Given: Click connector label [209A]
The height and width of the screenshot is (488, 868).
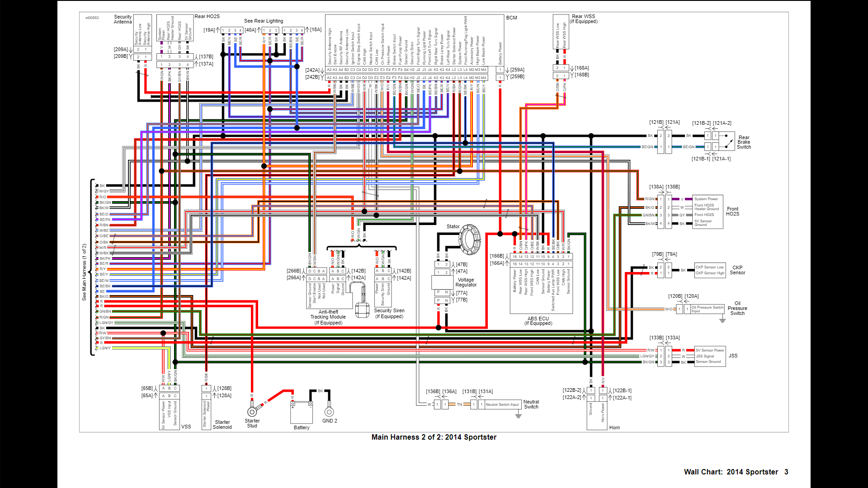Looking at the screenshot, I should pyautogui.click(x=121, y=49).
